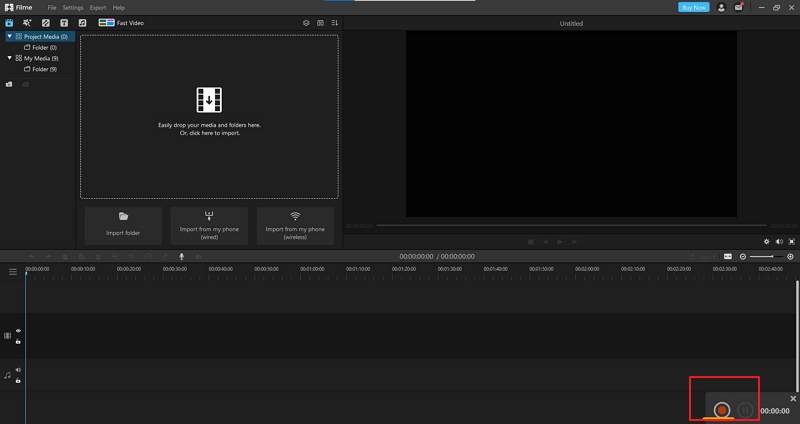Image resolution: width=800 pixels, height=424 pixels.
Task: Click the Crop icon in timeline toolbar
Action: coord(132,257)
